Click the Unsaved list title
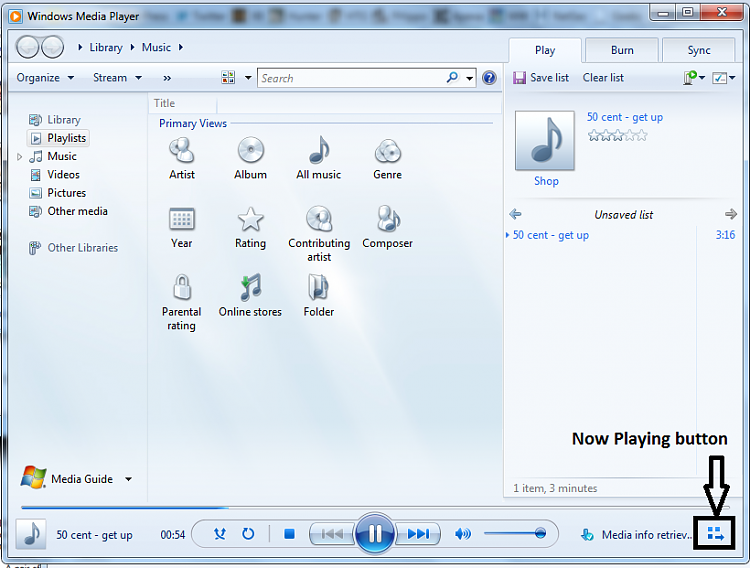This screenshot has height=568, width=750. point(623,215)
